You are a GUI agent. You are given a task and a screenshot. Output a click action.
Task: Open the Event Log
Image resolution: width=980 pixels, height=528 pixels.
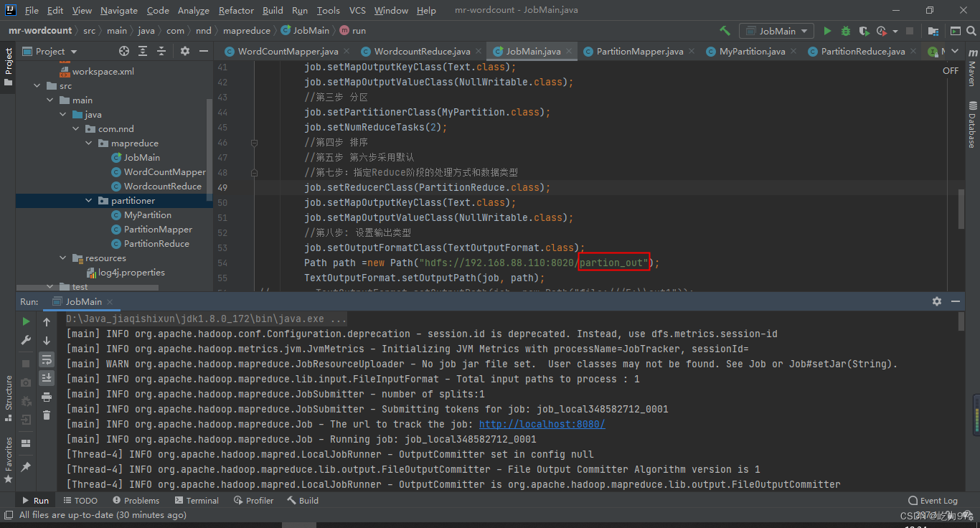point(933,500)
